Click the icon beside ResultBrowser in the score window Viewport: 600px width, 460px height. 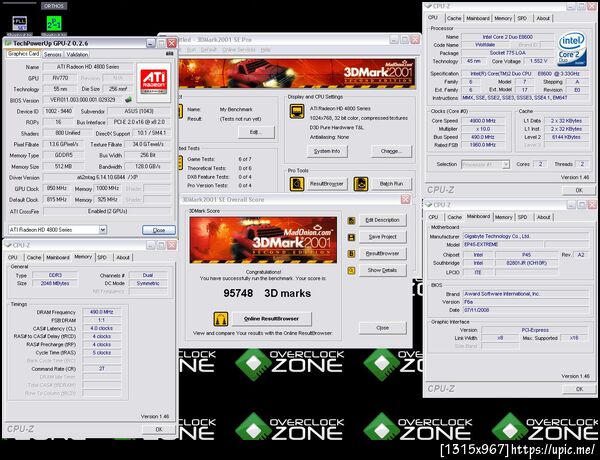click(x=351, y=253)
